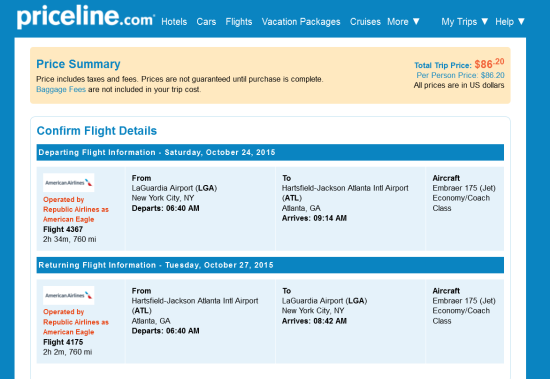Open Vacation Packages page
550x379 pixels.
[x=301, y=22]
